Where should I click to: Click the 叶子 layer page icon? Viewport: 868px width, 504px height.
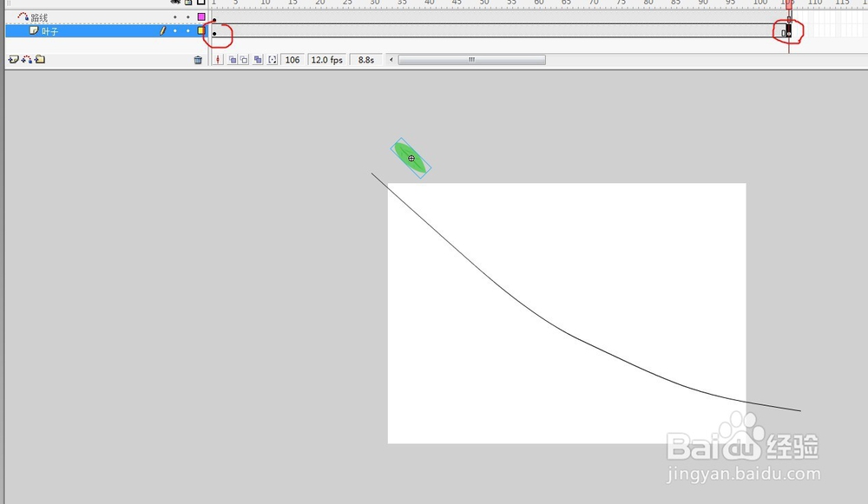(34, 30)
